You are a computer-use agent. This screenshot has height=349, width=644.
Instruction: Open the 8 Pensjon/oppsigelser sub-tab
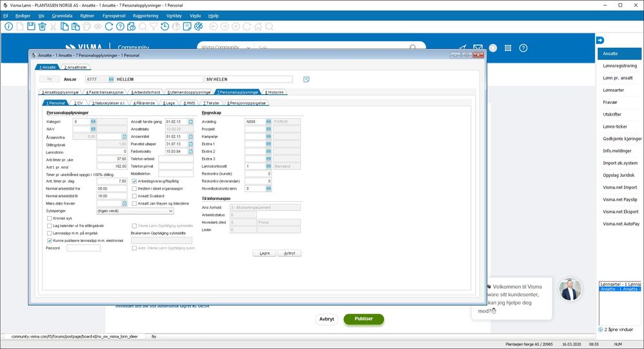[x=247, y=103]
